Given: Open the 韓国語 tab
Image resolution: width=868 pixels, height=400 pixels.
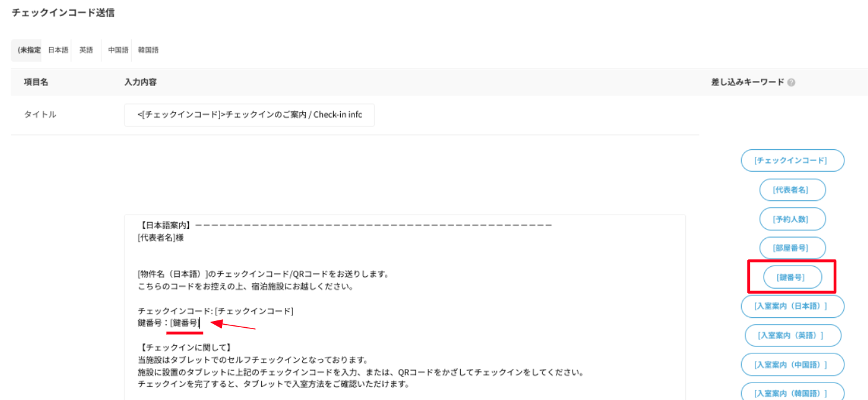Looking at the screenshot, I should (x=148, y=50).
